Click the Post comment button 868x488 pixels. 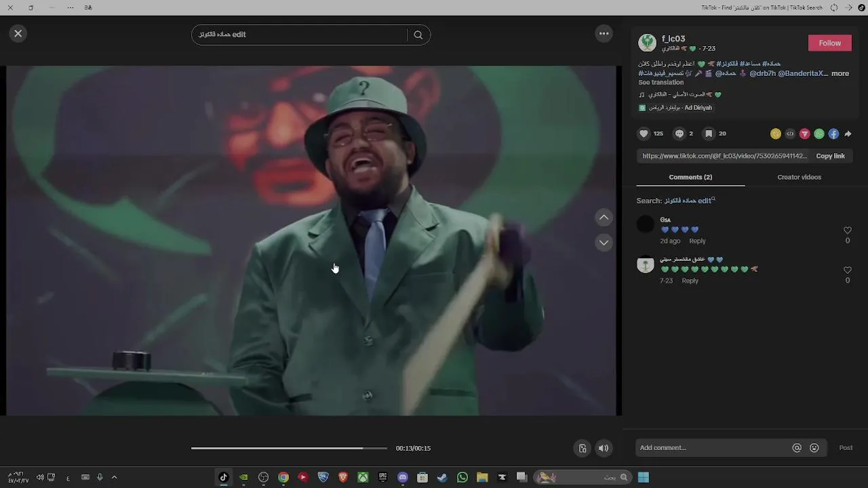tap(846, 448)
